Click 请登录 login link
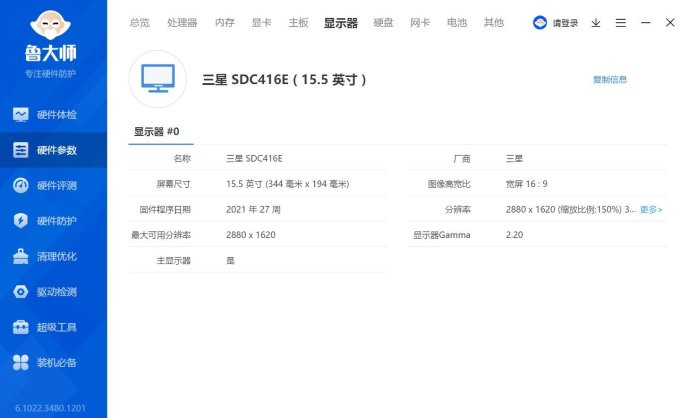This screenshot has height=418, width=680. [x=566, y=23]
